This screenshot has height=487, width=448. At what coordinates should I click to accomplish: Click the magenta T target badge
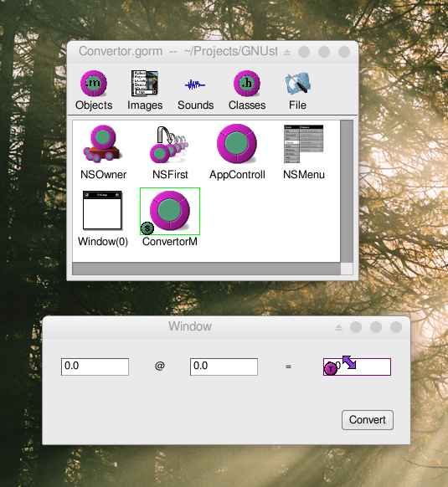(331, 369)
